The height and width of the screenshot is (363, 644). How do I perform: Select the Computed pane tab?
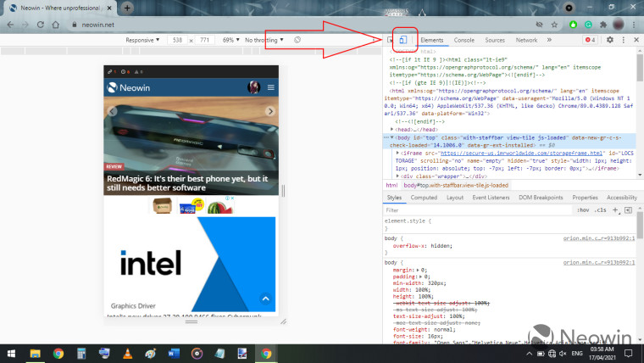(424, 198)
